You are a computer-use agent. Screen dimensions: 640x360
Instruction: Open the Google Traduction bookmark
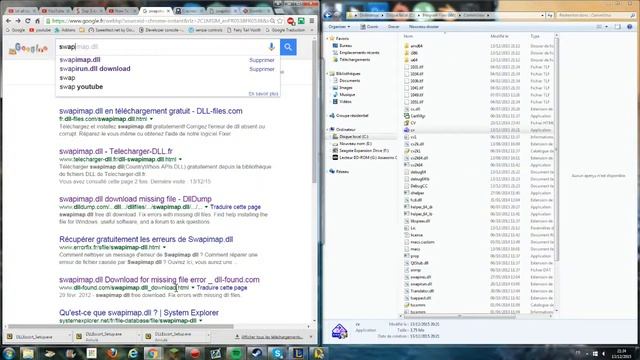click(x=285, y=30)
